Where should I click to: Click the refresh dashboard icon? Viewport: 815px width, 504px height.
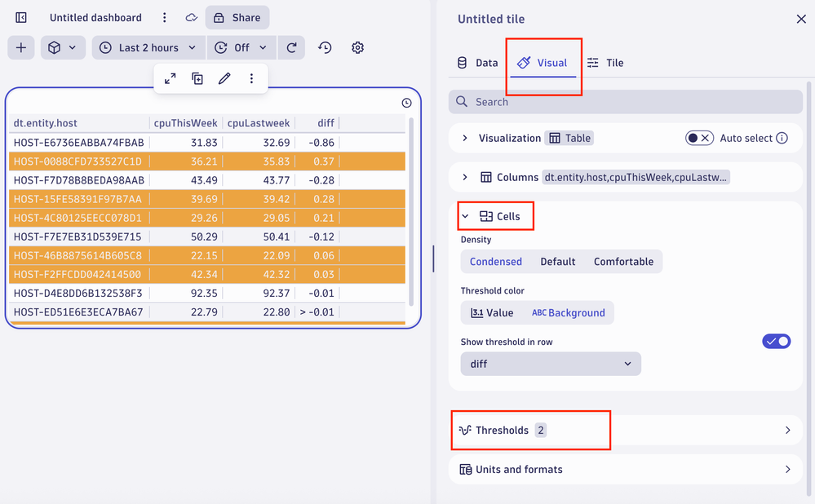click(x=291, y=47)
